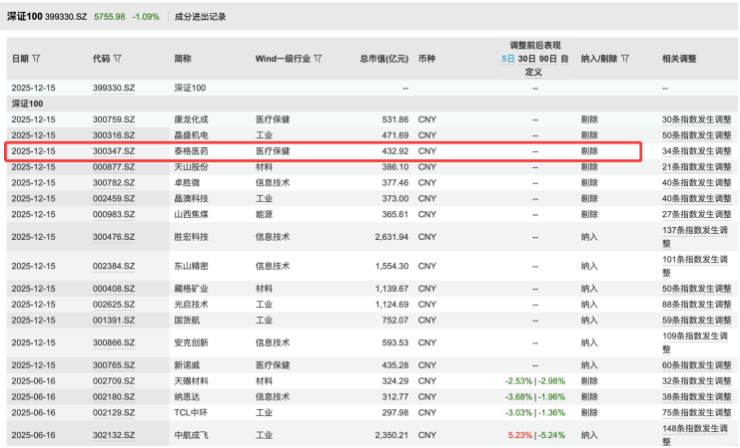Click market value 1,554.30

point(392,266)
